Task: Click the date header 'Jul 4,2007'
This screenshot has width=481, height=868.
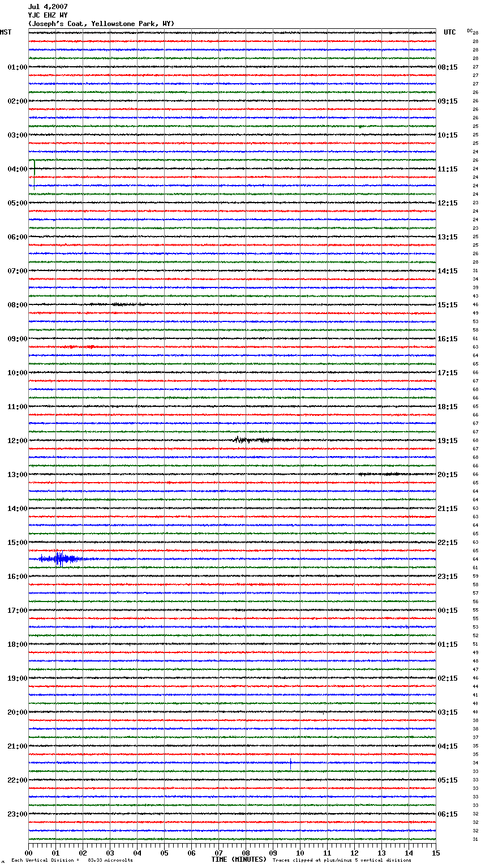Action: coord(48,7)
